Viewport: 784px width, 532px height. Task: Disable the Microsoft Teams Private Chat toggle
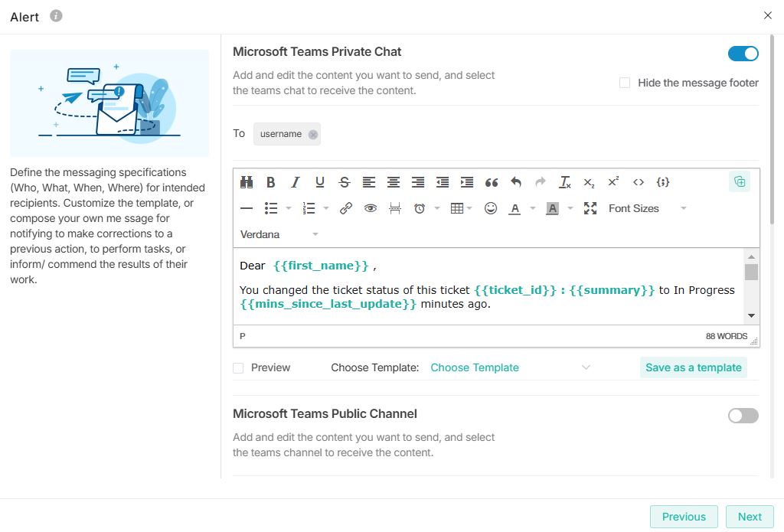[x=743, y=54]
